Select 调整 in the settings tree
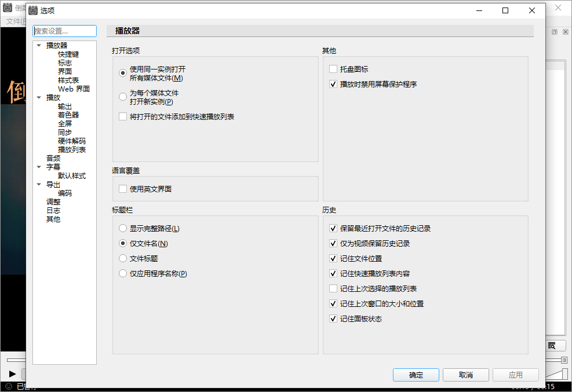Screen dimensions: 572x392 click(53, 202)
